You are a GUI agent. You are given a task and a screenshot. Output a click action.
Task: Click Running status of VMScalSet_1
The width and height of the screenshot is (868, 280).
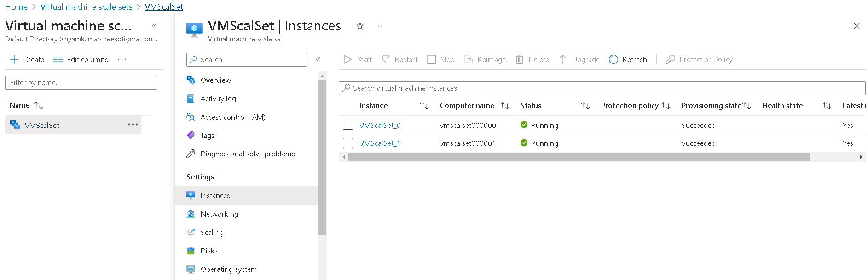point(539,143)
